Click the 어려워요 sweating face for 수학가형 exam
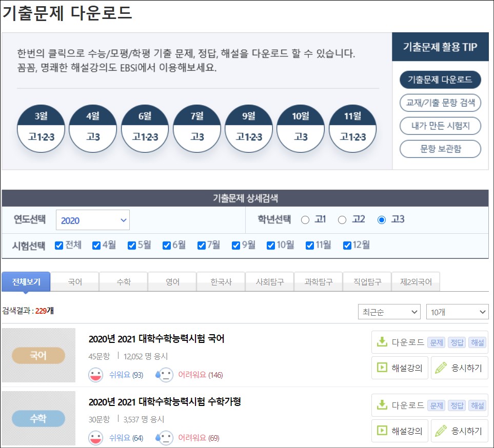 [x=165, y=438]
